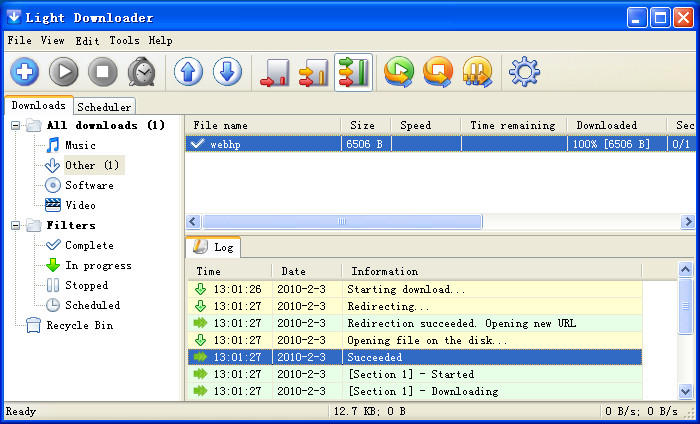Click the green play-all circular arrow icon
The width and height of the screenshot is (700, 424).
399,71
